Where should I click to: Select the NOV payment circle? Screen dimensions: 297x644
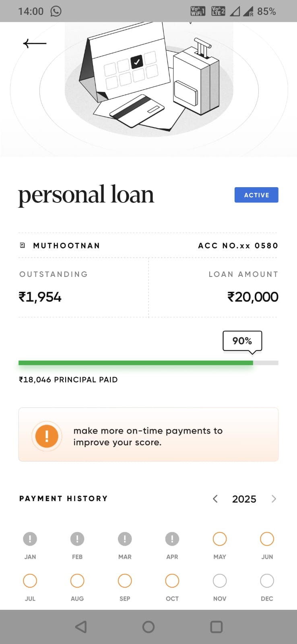(x=220, y=580)
